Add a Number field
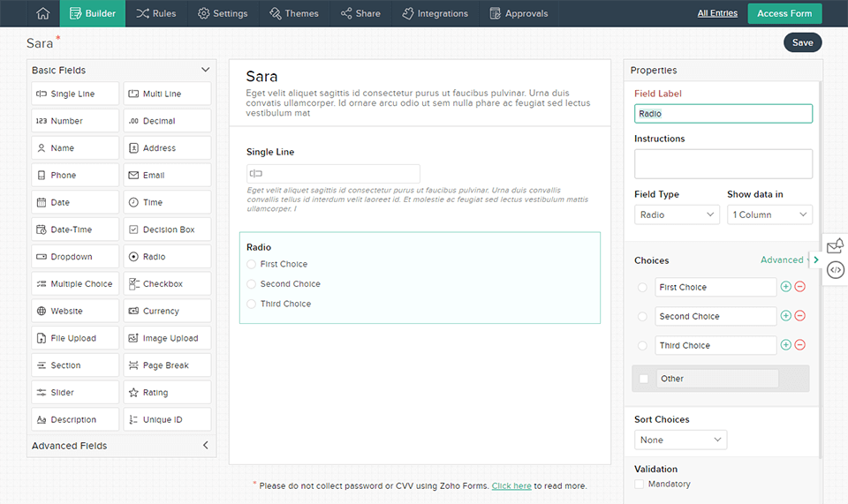This screenshot has width=848, height=504. click(x=75, y=120)
